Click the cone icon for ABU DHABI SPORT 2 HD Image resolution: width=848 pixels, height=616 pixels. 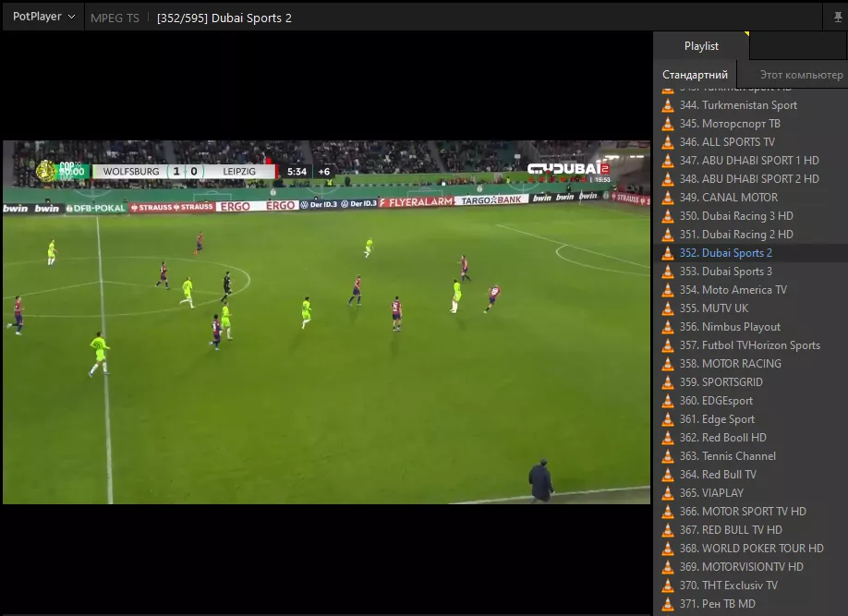click(668, 179)
